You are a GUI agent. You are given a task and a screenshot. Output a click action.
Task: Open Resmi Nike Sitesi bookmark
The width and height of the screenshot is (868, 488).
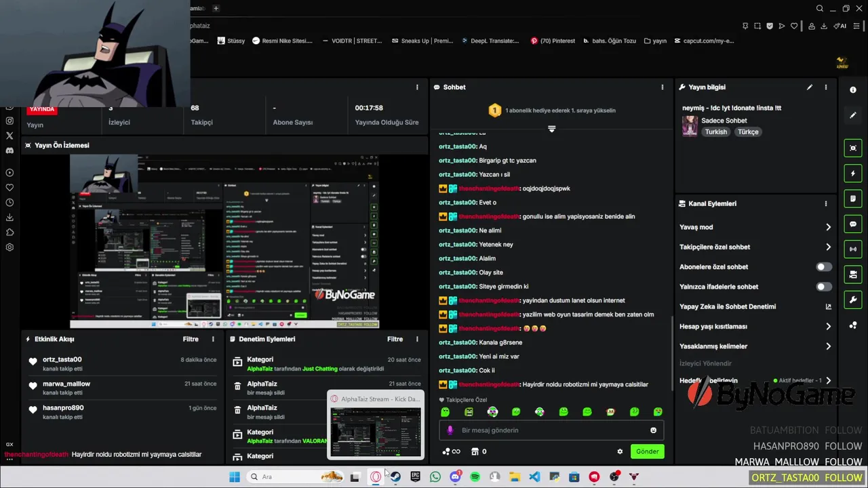click(x=282, y=41)
